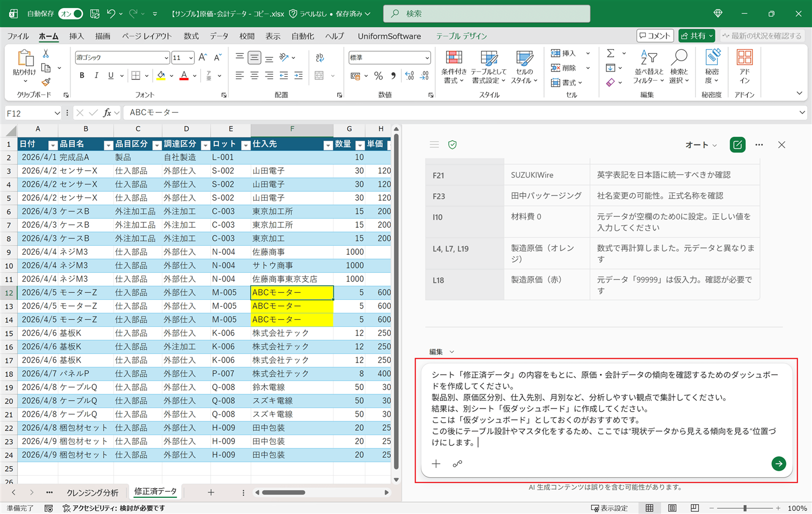812x514 pixels.
Task: Click the yellow fill color swatch button
Action: 161,76
